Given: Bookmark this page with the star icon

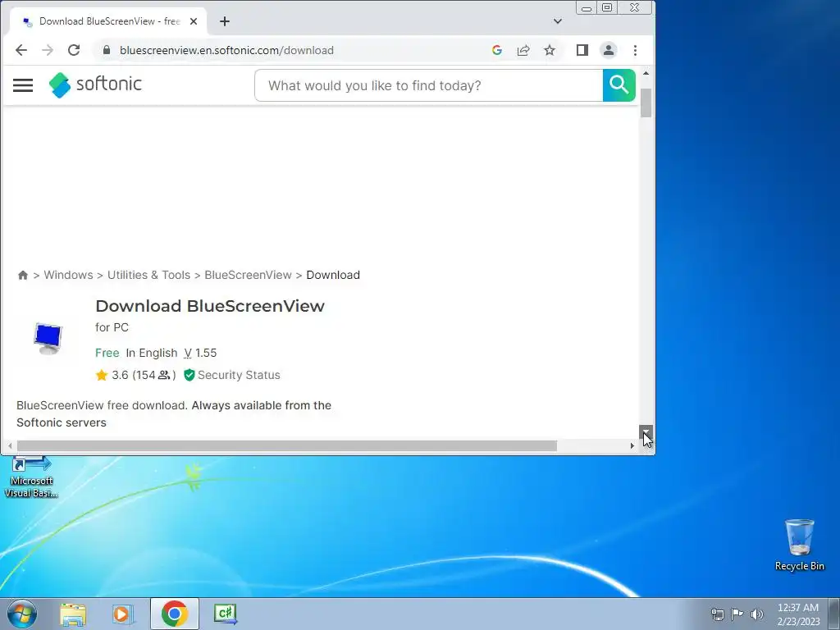Looking at the screenshot, I should click(549, 50).
